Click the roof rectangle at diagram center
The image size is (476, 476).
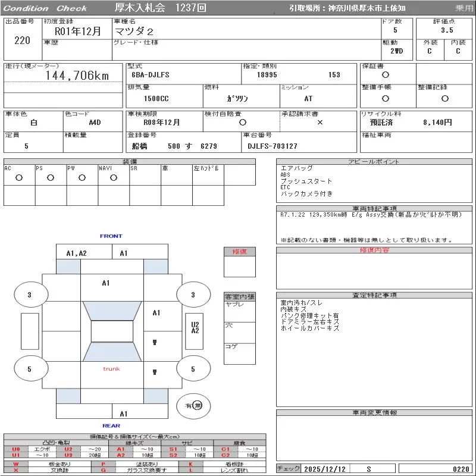[x=112, y=331]
